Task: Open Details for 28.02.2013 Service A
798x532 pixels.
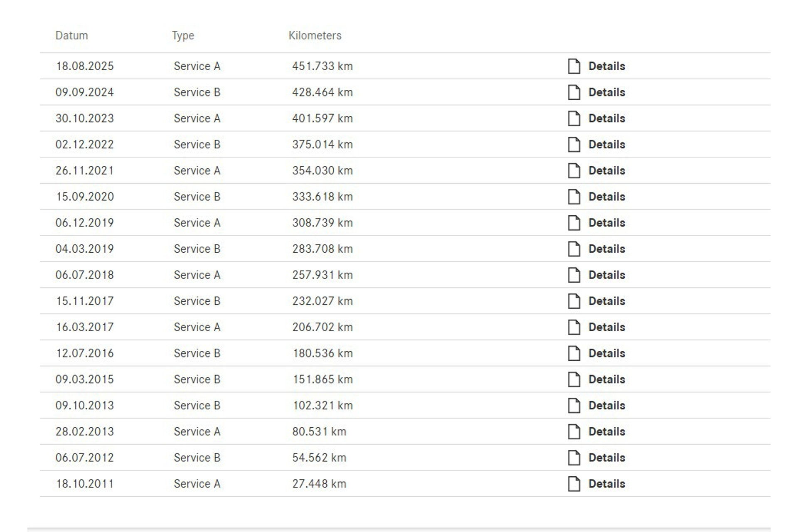Action: [606, 431]
